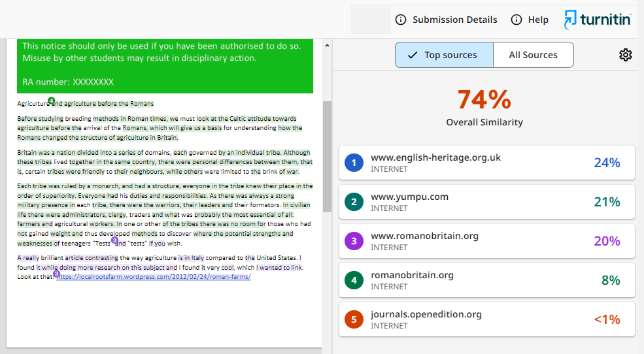The height and width of the screenshot is (354, 644).
Task: Click the green 4 marker in document title
Action: [52, 101]
